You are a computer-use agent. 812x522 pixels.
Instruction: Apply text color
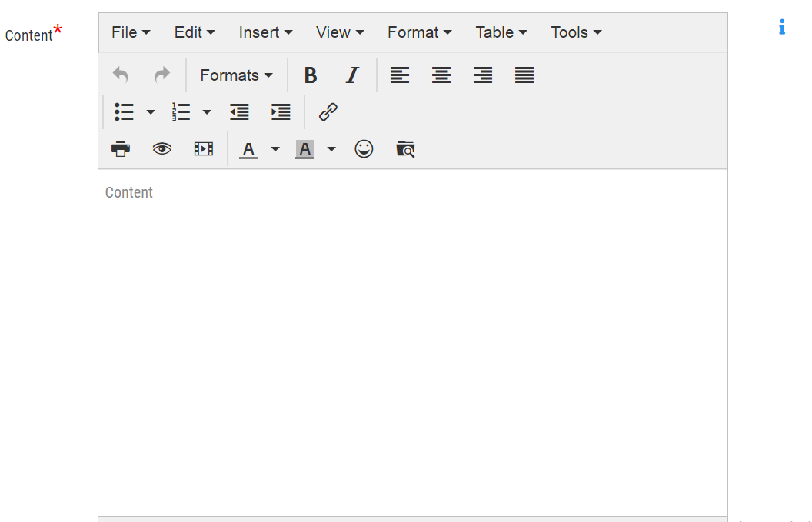[248, 149]
